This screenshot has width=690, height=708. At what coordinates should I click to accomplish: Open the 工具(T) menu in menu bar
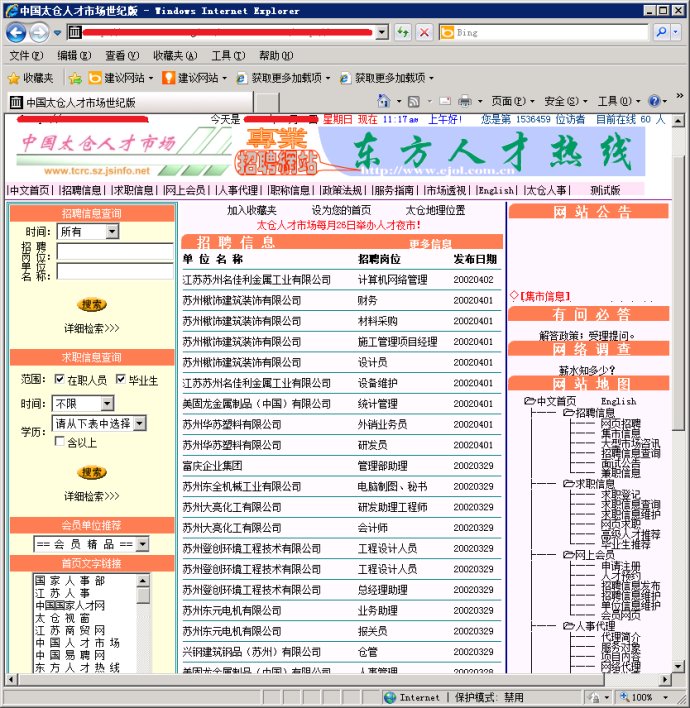click(x=227, y=56)
